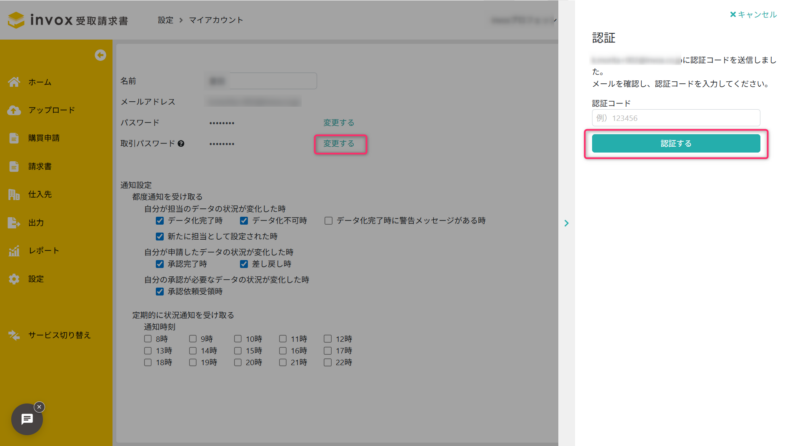The width and height of the screenshot is (800, 446).
Task: Uncheck データ化完了時 checkbox
Action: point(160,220)
